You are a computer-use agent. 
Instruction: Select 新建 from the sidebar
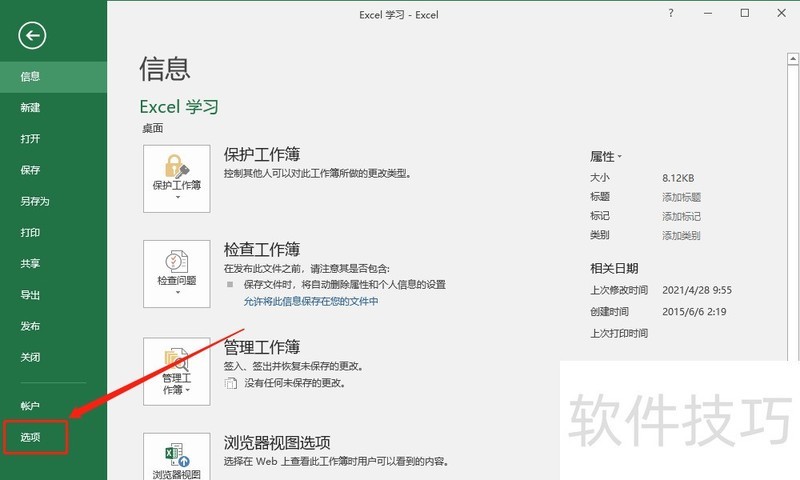31,107
